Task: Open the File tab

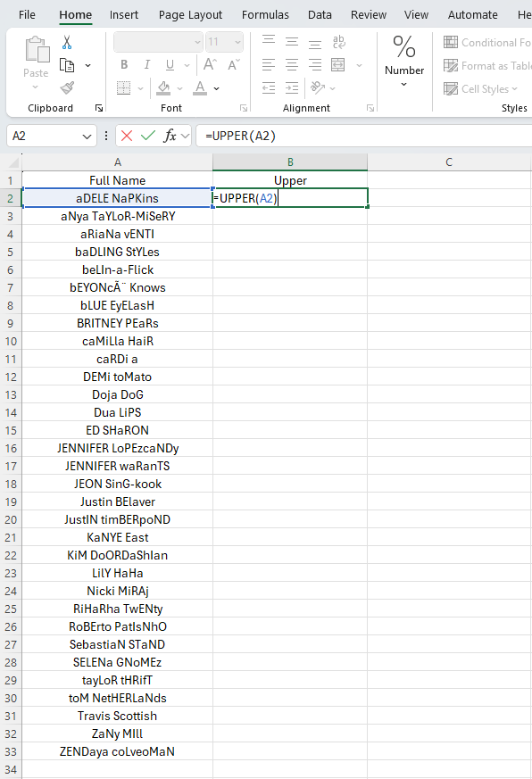Action: (27, 15)
